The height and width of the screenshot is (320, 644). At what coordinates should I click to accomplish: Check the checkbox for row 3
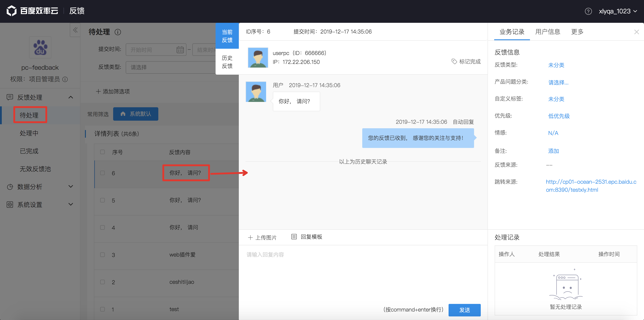(102, 255)
